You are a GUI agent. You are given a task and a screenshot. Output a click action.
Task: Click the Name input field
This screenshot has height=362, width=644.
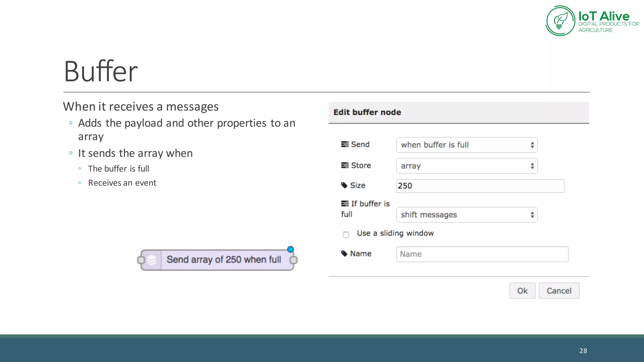pos(482,254)
